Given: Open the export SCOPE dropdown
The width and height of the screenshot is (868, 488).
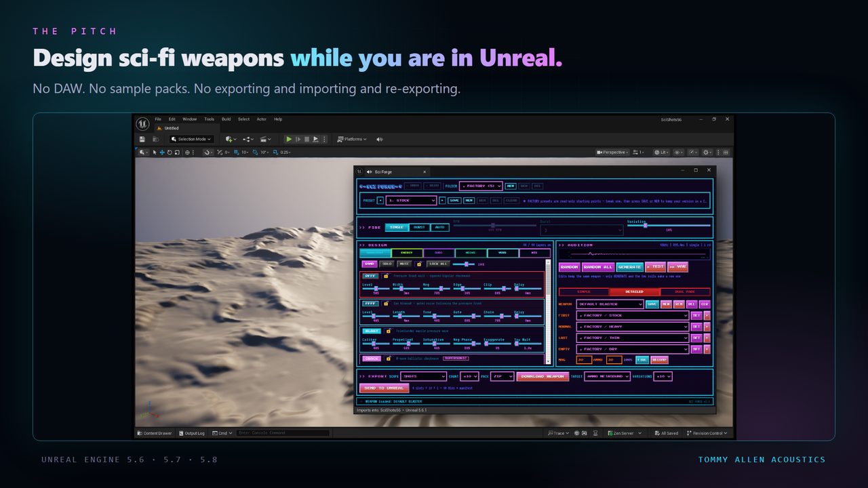Looking at the screenshot, I should pos(423,376).
